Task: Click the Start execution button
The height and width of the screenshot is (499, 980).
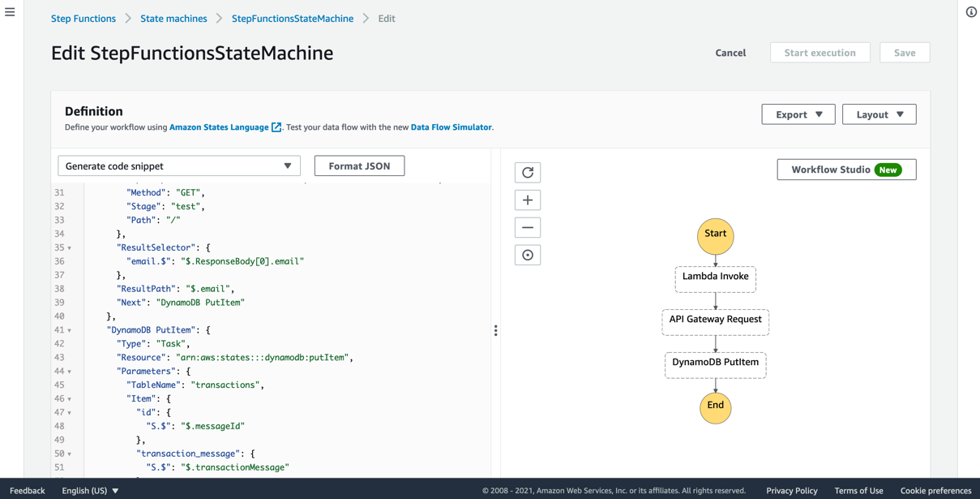Action: click(x=820, y=53)
